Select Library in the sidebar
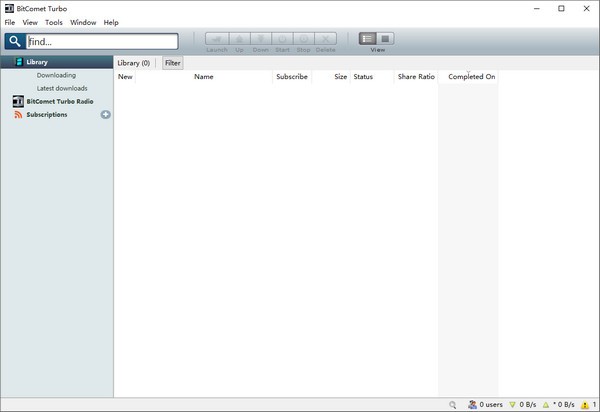Viewport: 600px width, 412px height. point(36,62)
